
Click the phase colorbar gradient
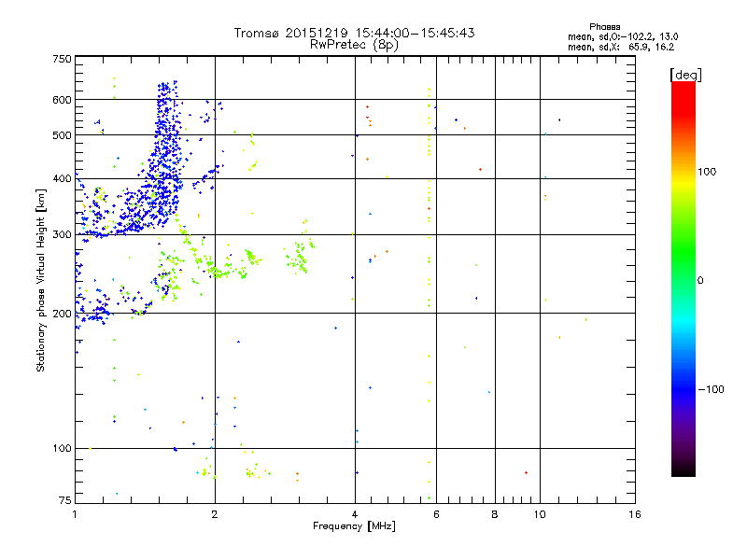point(684,278)
